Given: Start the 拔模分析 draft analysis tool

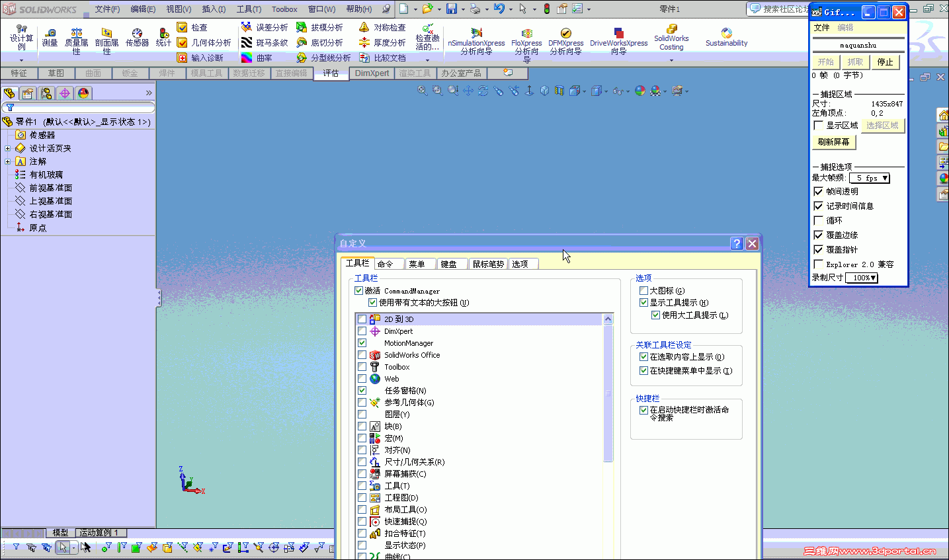Looking at the screenshot, I should (x=319, y=27).
